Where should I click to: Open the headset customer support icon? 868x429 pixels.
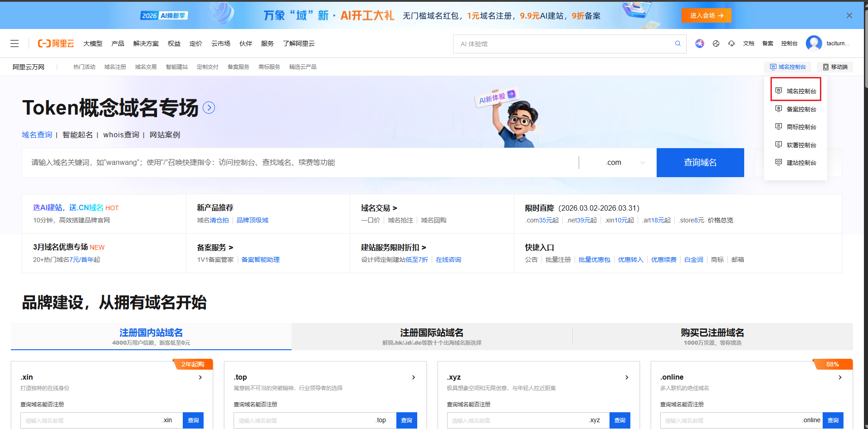point(731,43)
